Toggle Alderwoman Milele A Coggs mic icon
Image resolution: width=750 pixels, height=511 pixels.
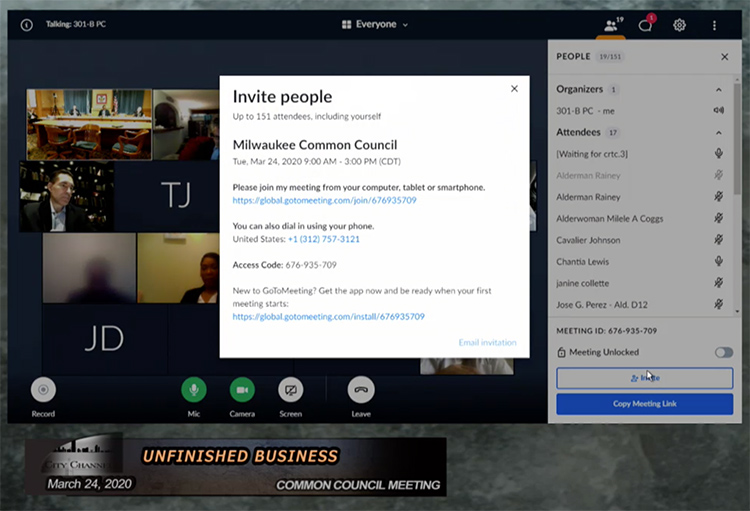click(x=718, y=218)
